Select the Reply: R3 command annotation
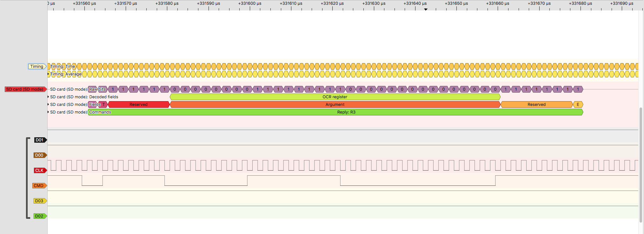The height and width of the screenshot is (234, 644). 335,112
